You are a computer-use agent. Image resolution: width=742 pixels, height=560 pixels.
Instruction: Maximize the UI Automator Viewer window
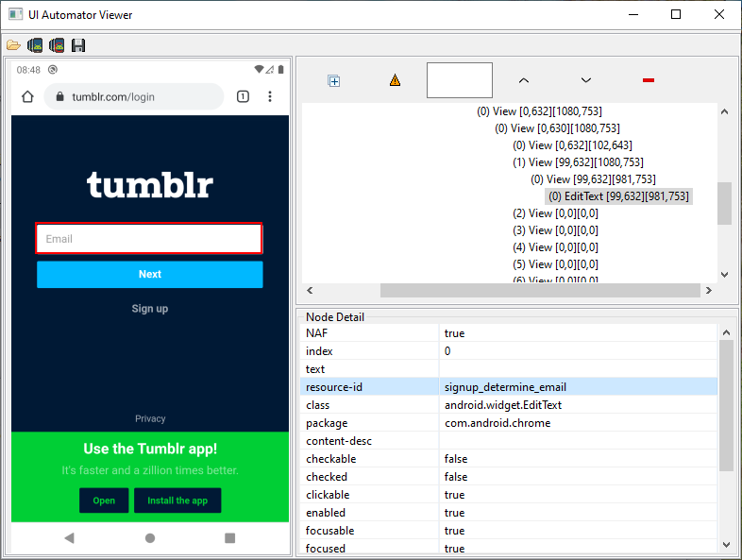tap(676, 14)
